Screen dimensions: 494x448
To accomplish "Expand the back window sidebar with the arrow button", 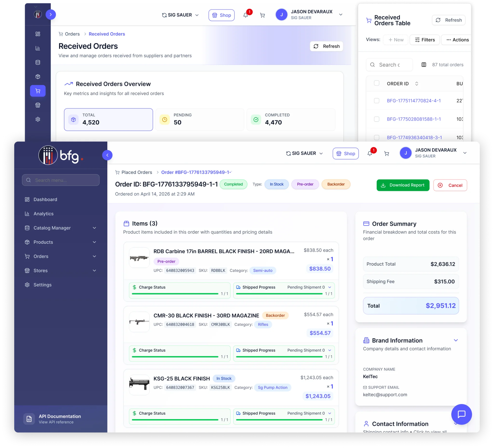I will pyautogui.click(x=51, y=14).
